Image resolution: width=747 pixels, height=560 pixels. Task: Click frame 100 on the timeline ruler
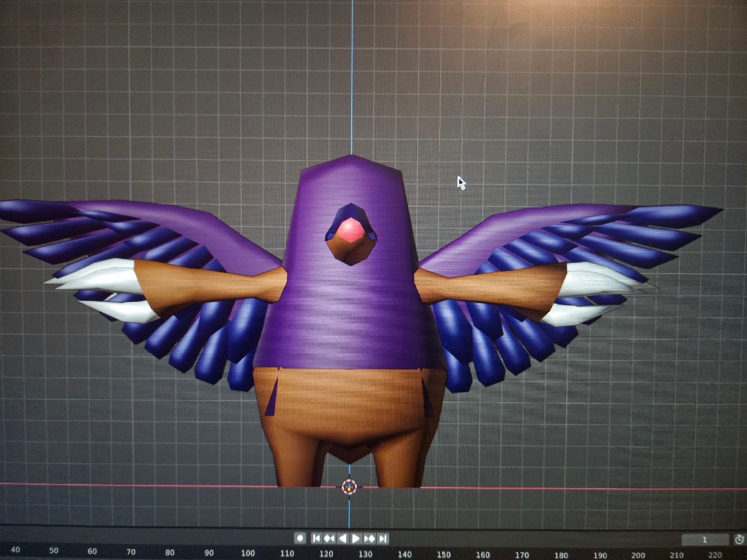[248, 553]
